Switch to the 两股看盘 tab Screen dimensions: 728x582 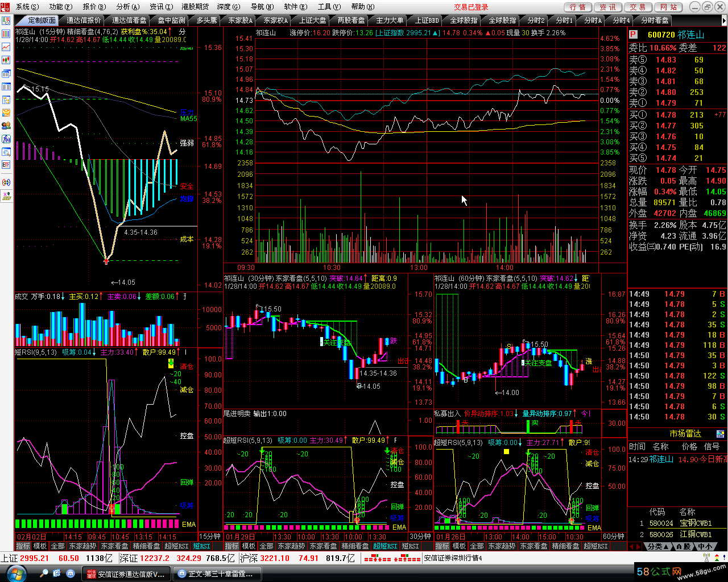351,20
